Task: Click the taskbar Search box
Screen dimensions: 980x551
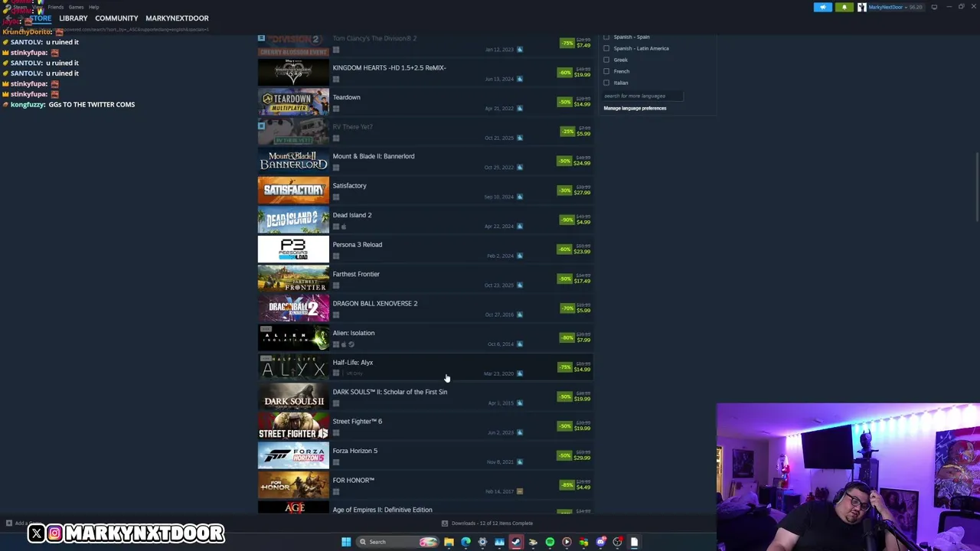Action: 397,542
